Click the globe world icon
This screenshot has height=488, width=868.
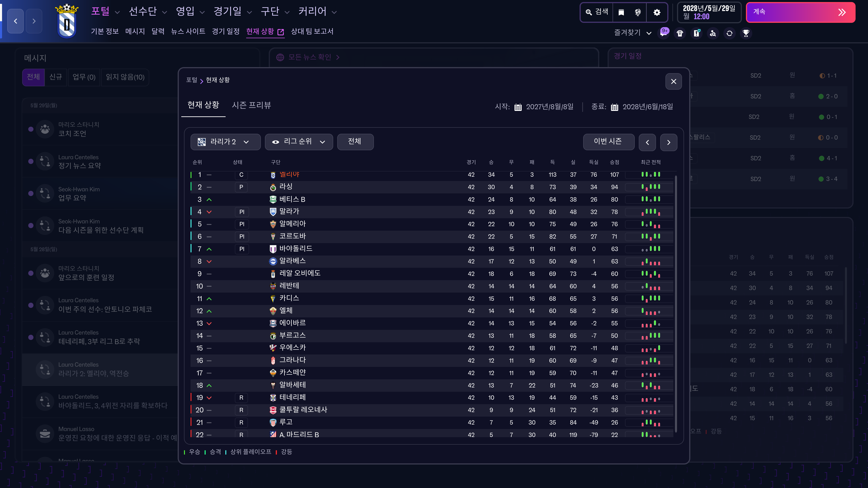coord(637,12)
